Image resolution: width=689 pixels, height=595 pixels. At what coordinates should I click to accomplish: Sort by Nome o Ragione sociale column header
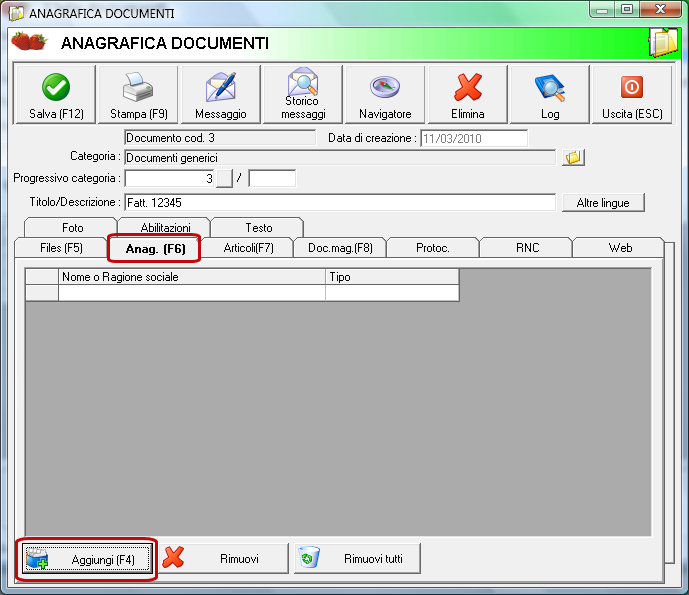point(192,277)
